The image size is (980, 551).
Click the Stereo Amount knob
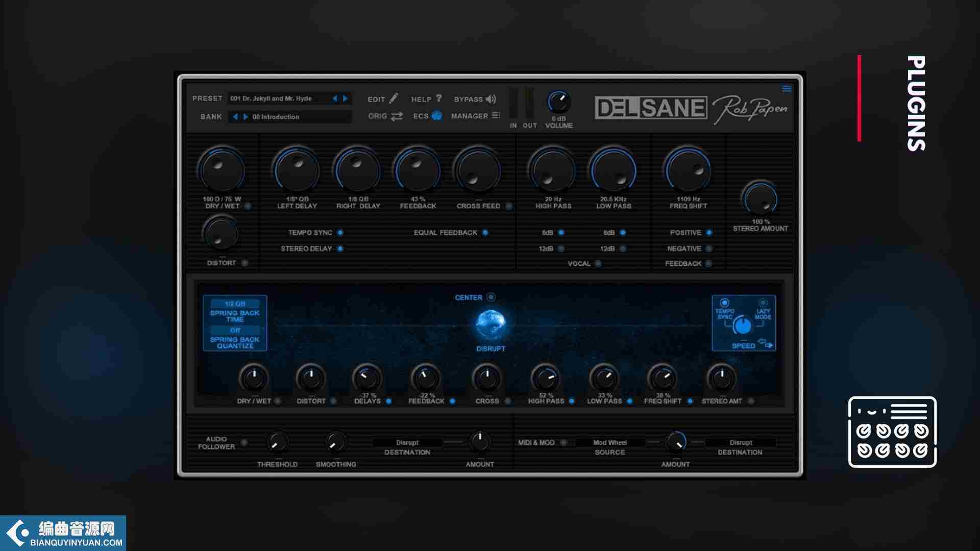[760, 199]
